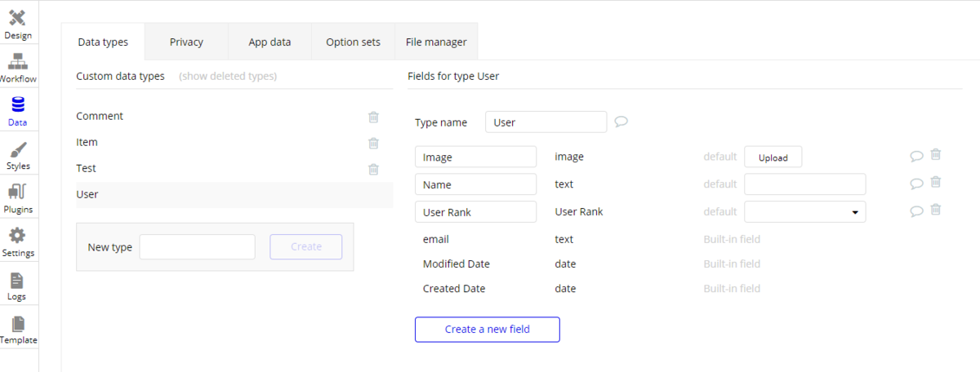Open the Design section in sidebar
The image size is (980, 372).
point(18,24)
